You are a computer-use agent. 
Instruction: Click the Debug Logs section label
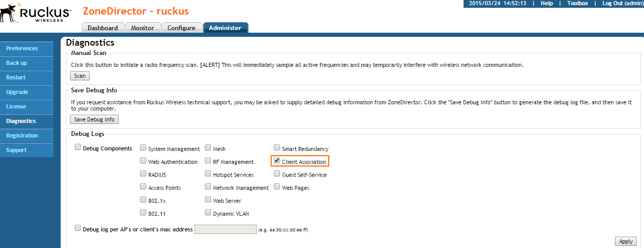[88, 134]
